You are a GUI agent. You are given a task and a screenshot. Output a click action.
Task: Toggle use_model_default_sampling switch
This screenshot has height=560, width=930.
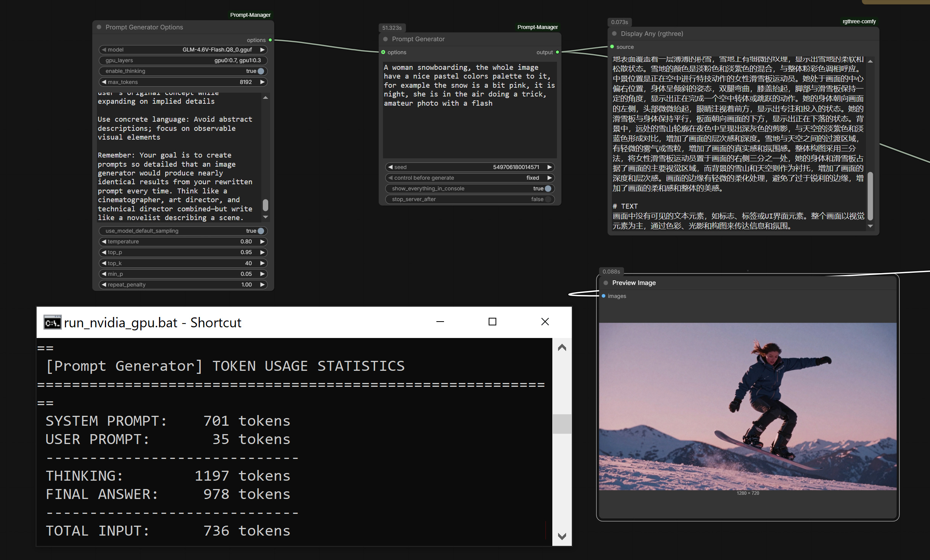click(x=261, y=231)
